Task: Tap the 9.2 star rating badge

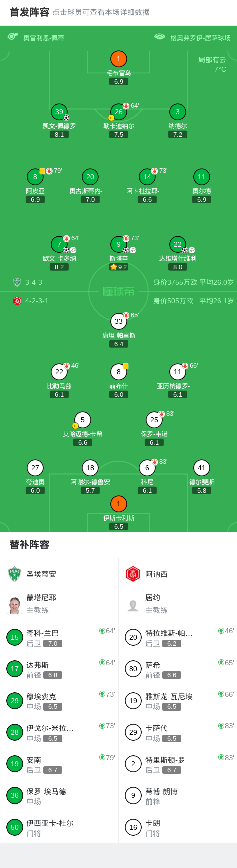Action: (x=119, y=267)
